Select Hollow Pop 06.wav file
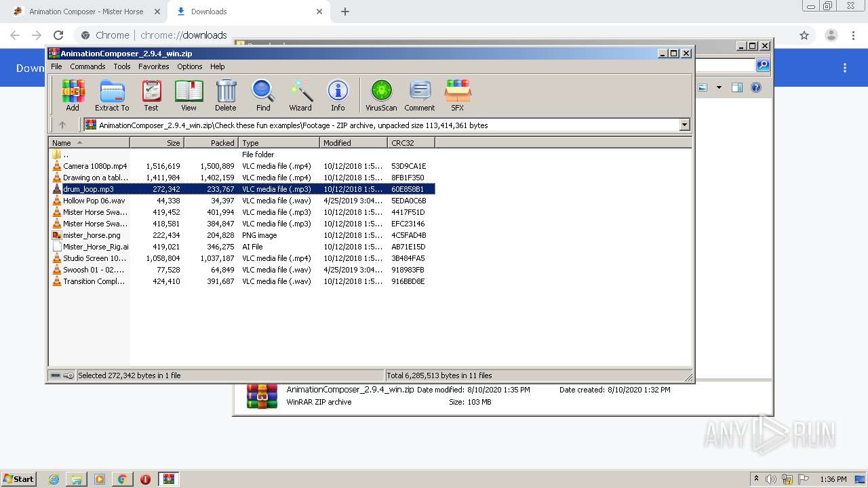868x488 pixels. (x=242, y=201)
